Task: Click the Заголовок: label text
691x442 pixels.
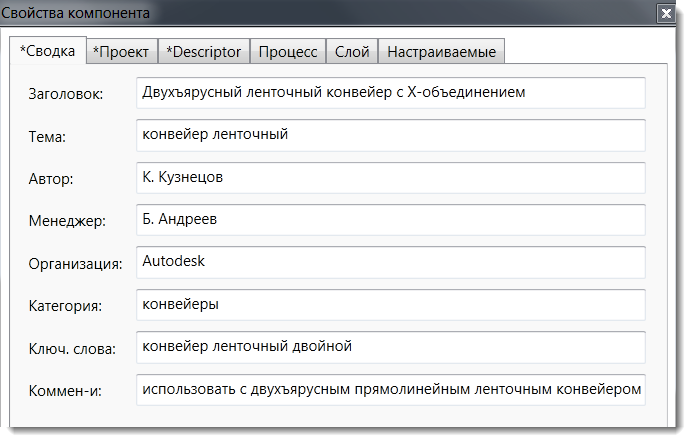Action: coord(73,94)
